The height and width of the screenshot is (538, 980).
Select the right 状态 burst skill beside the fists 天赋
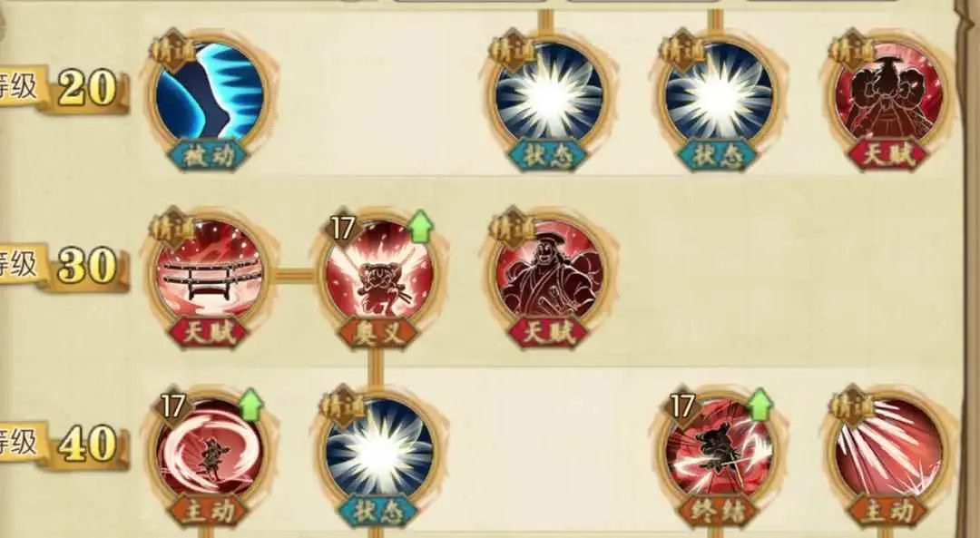[x=719, y=90]
